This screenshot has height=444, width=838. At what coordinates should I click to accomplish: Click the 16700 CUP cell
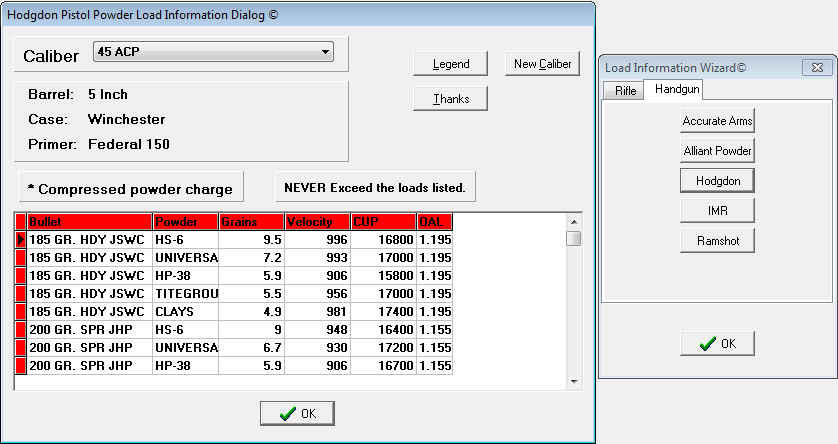click(384, 365)
